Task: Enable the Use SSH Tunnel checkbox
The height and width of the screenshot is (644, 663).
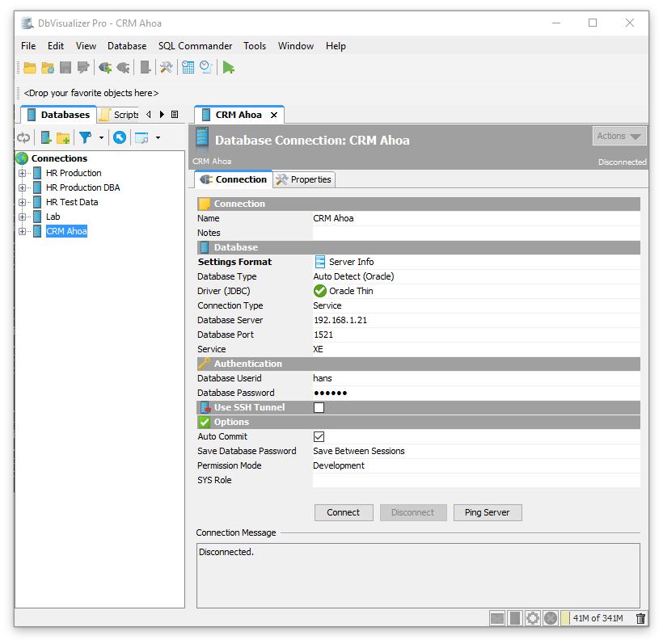Action: pyautogui.click(x=319, y=408)
